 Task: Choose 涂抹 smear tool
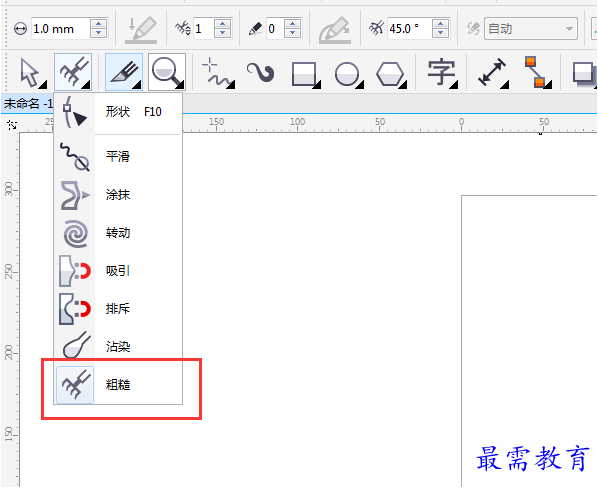tap(118, 195)
